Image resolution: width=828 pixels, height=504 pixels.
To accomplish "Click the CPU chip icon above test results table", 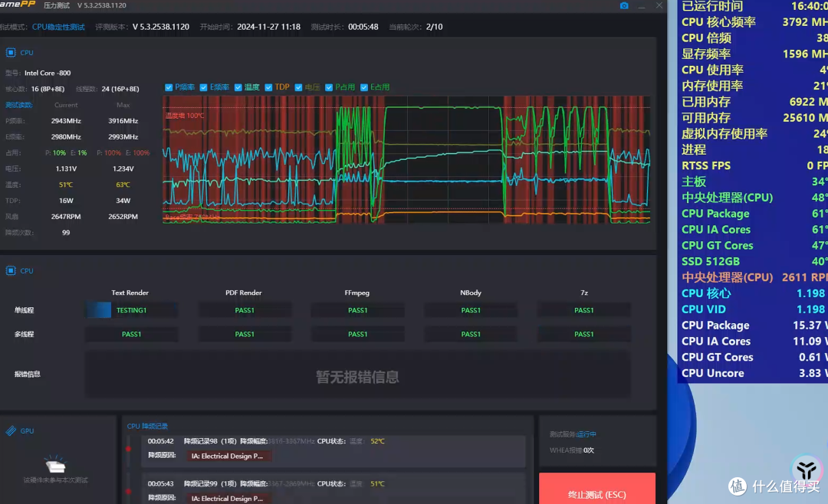I will (11, 270).
